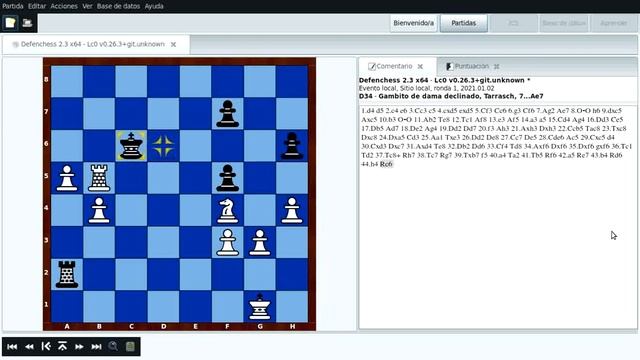Viewport: 640px width, 360px height.
Task: Open the Ayuda menu
Action: point(154,6)
